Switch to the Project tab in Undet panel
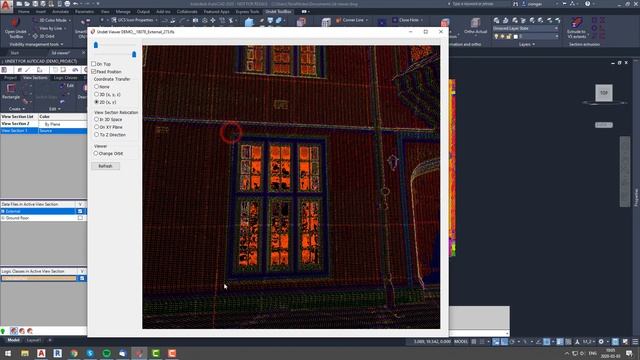 tap(10, 78)
